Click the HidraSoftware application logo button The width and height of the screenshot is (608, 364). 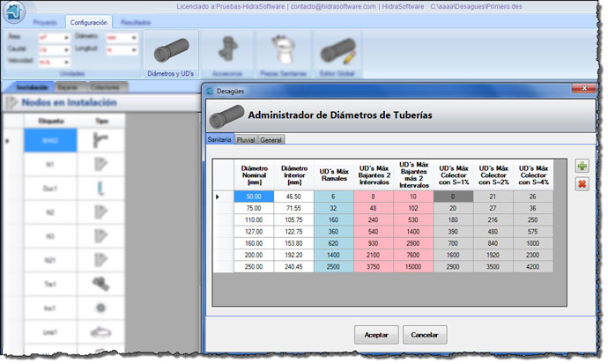click(13, 12)
